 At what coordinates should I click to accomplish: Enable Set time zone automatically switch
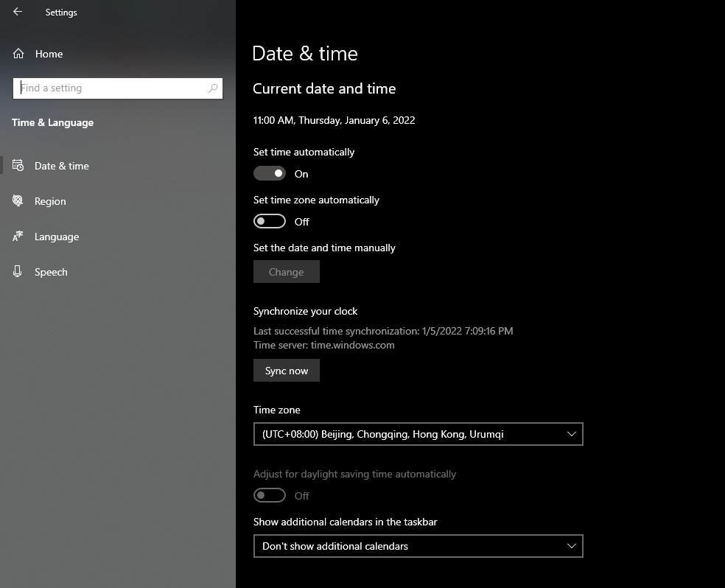[270, 222]
